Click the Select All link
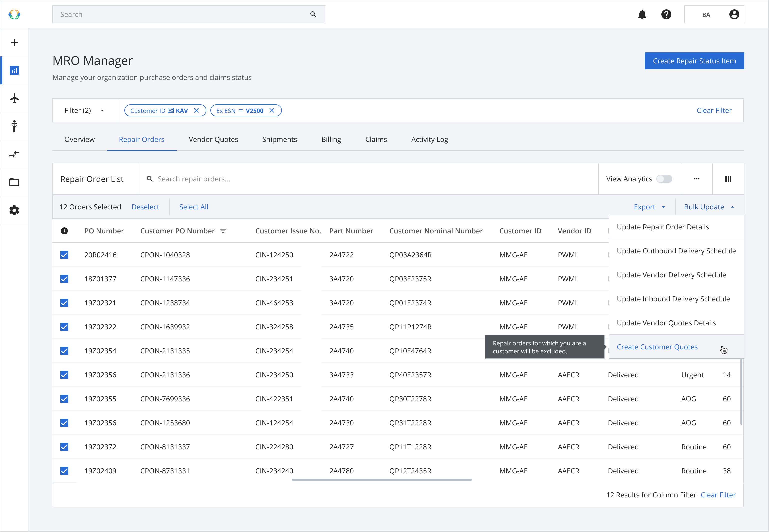Viewport: 769px width, 532px height. coord(194,207)
